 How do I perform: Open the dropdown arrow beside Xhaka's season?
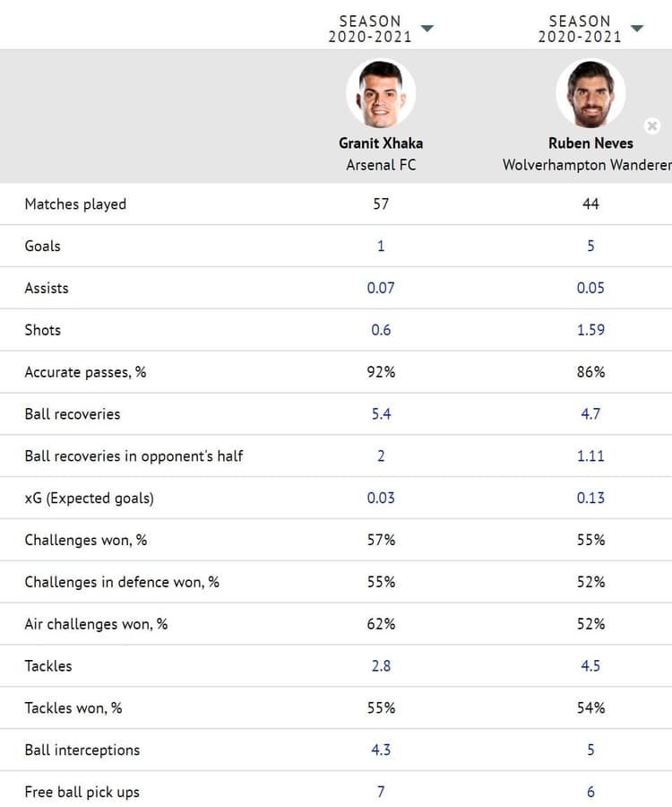[x=427, y=28]
